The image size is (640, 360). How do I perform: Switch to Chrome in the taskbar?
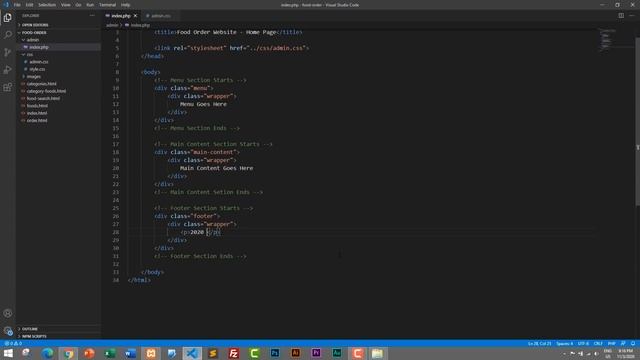[68, 353]
